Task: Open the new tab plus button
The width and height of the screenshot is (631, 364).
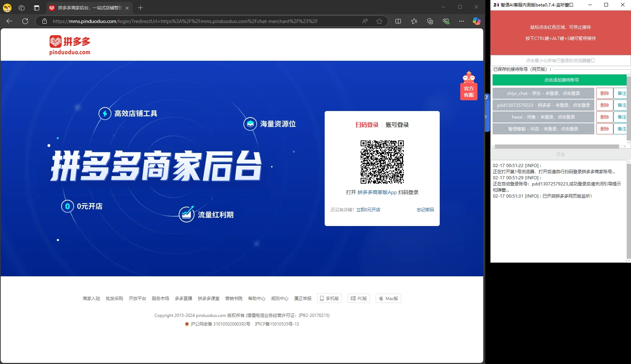Action: click(141, 8)
